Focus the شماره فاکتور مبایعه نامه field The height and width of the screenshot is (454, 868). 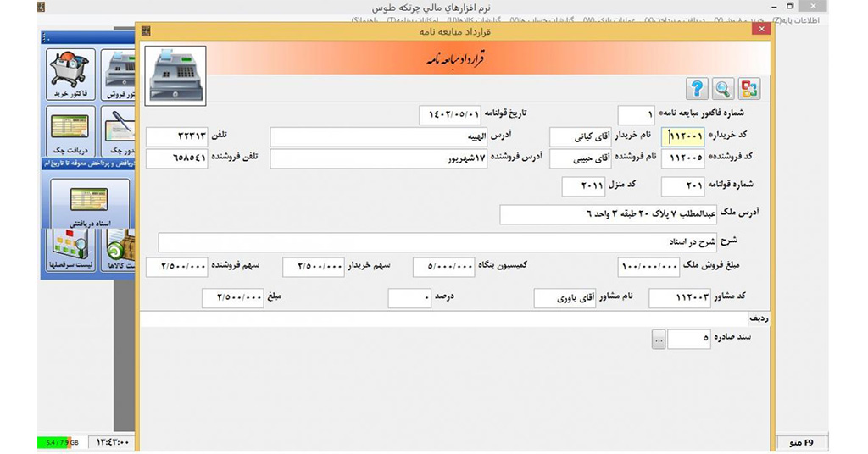[636, 115]
